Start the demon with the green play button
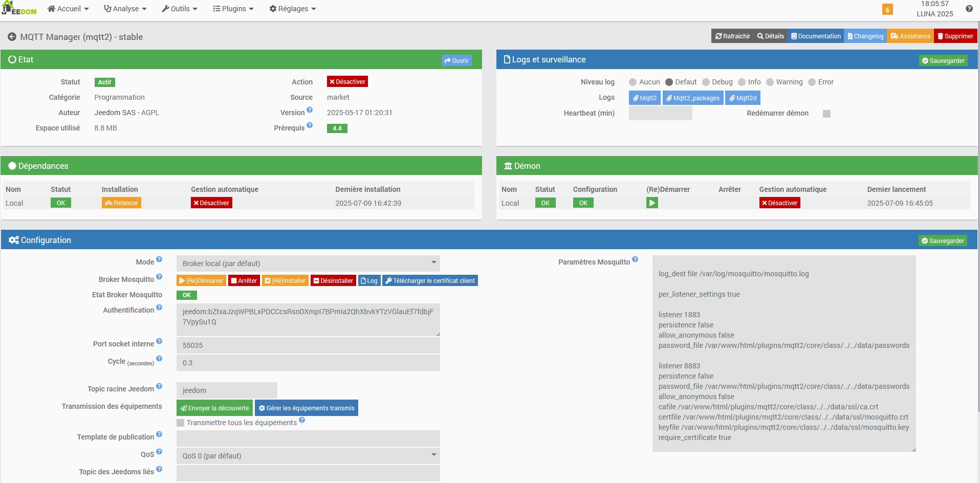The image size is (980, 483). tap(652, 203)
